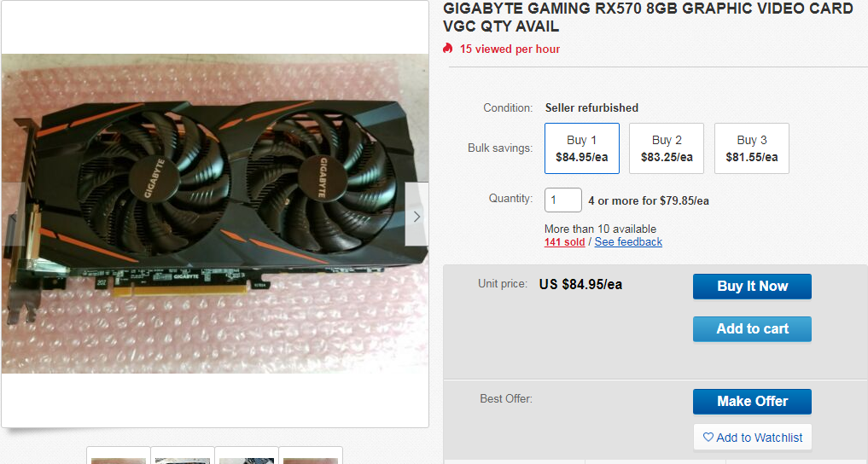The width and height of the screenshot is (868, 464).
Task: Open the first image thumbnail below the photo
Action: pos(119,455)
